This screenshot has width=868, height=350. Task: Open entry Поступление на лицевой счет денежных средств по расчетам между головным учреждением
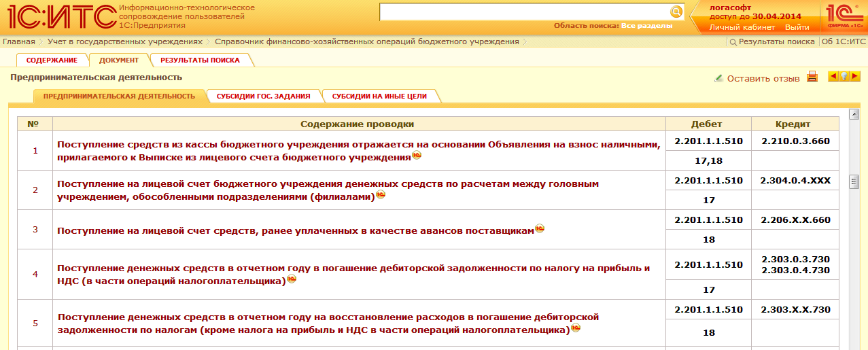coord(328,190)
